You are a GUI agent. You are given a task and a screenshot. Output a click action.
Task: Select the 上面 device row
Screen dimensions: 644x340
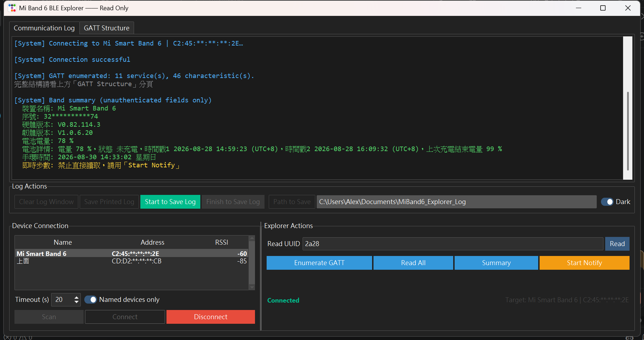click(132, 261)
